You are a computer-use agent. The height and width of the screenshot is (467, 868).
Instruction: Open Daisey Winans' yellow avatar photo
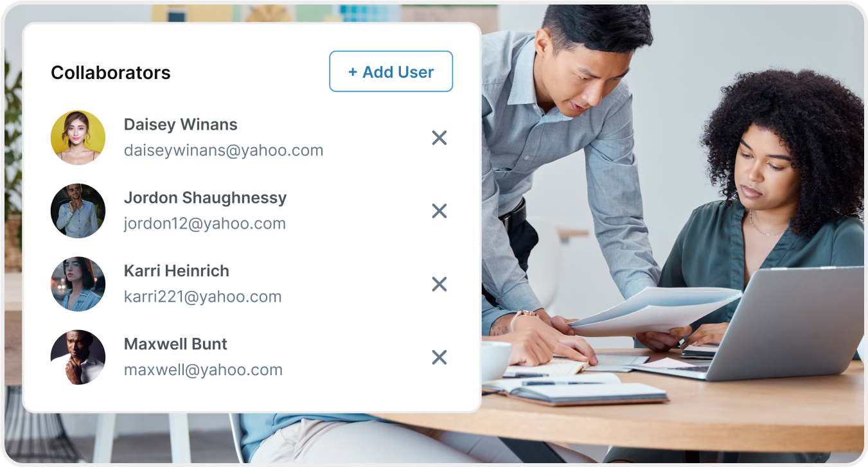click(x=78, y=137)
